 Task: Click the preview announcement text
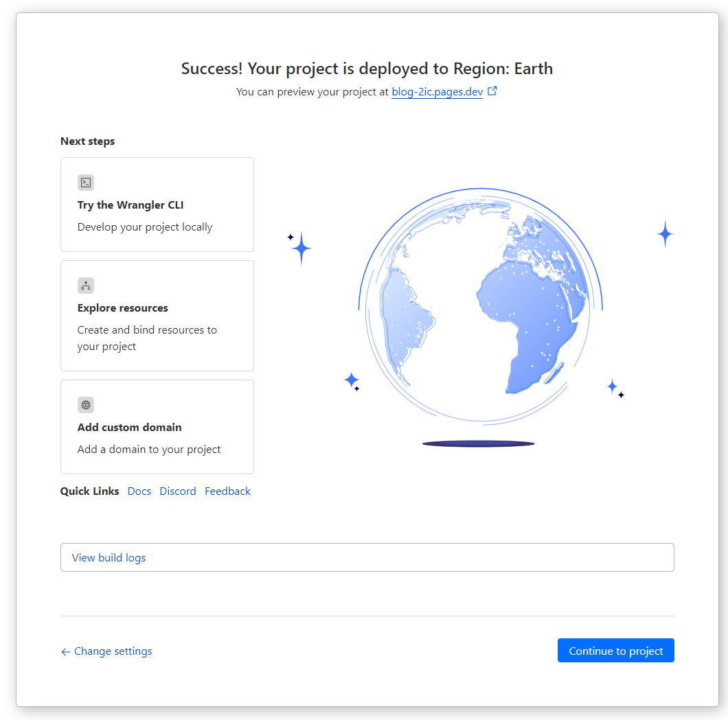(x=312, y=91)
